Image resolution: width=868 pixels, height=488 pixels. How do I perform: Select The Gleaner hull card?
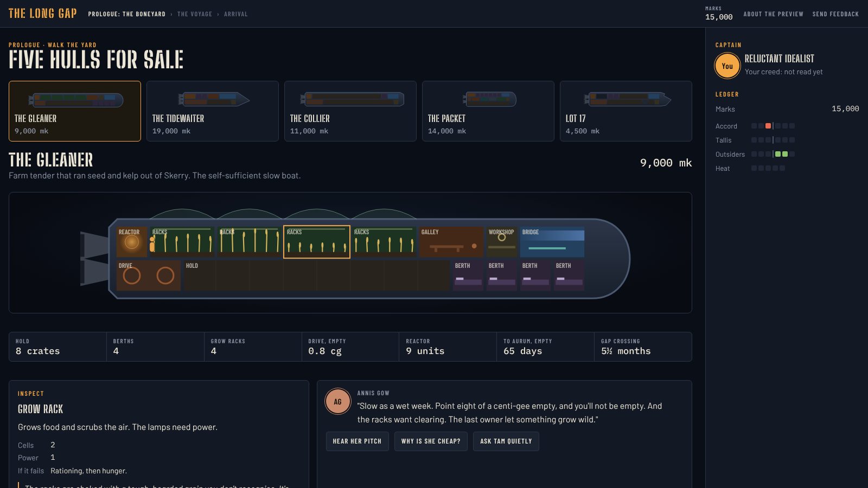[x=75, y=111]
